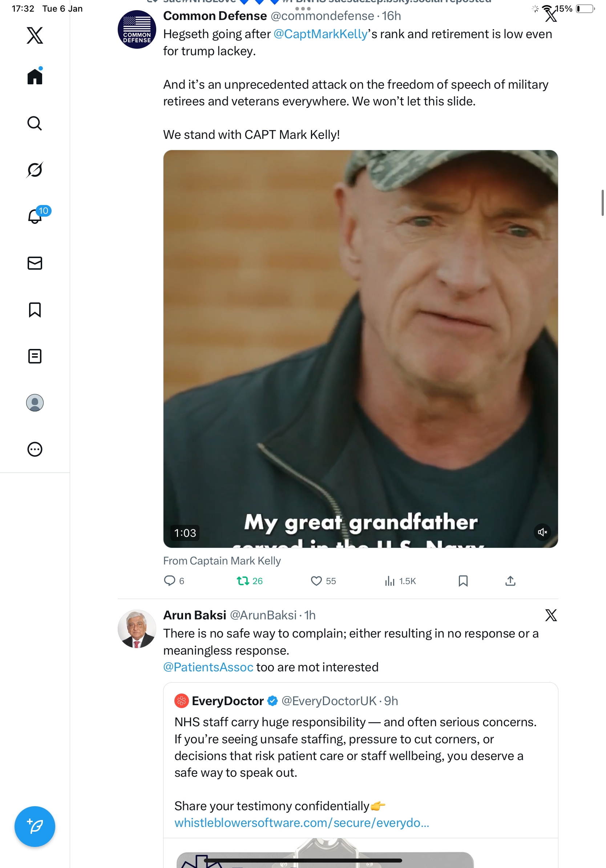Screen dimensions: 606x868
Task: Share the Common Defense post
Action: tap(510, 581)
